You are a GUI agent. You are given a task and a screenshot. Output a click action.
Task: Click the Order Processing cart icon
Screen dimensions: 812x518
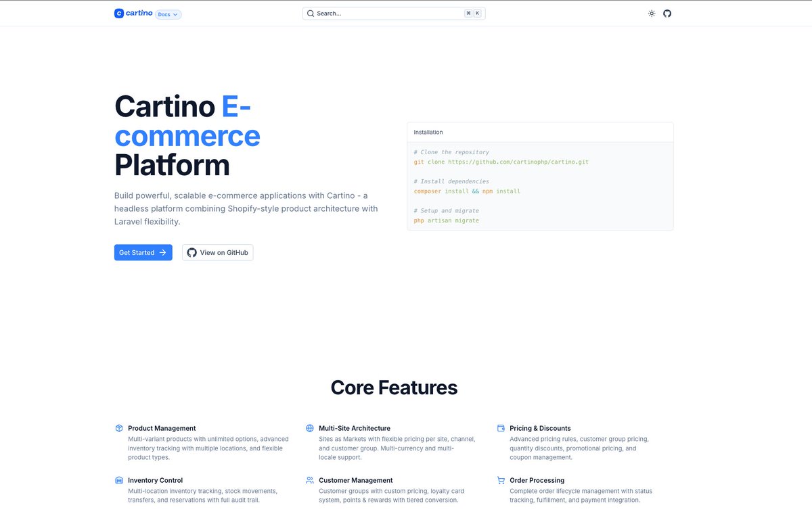(x=501, y=480)
